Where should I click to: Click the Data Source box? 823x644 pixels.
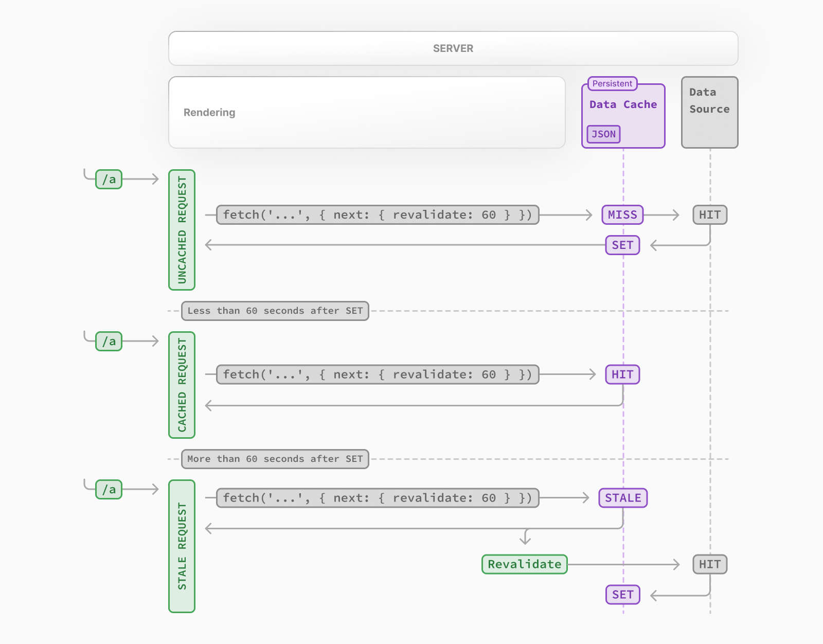coord(709,112)
